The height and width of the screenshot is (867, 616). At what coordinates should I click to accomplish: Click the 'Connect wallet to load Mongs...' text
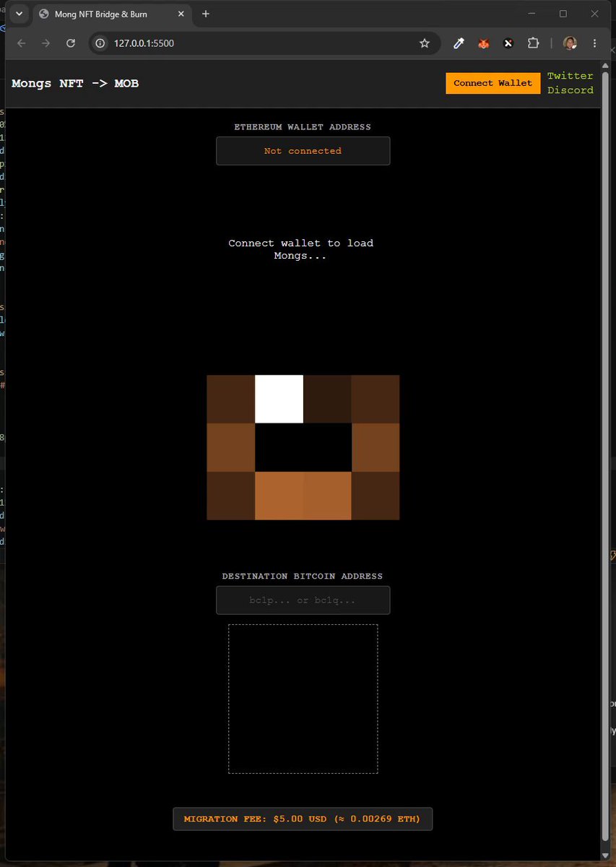[300, 249]
